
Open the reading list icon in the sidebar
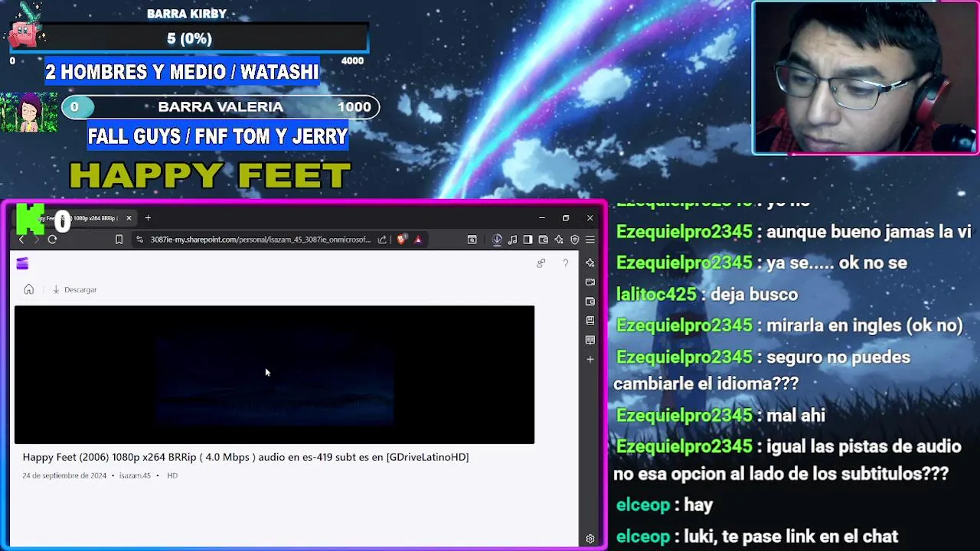(x=590, y=340)
